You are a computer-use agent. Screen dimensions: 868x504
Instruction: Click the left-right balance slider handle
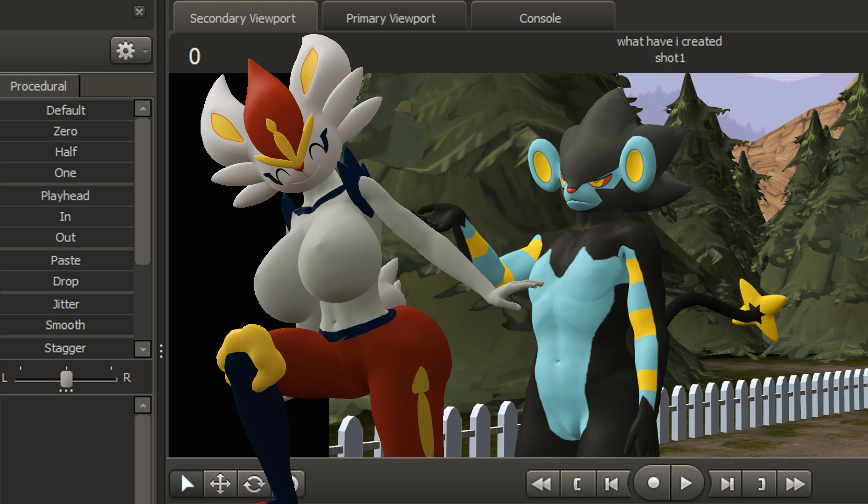pyautogui.click(x=66, y=378)
